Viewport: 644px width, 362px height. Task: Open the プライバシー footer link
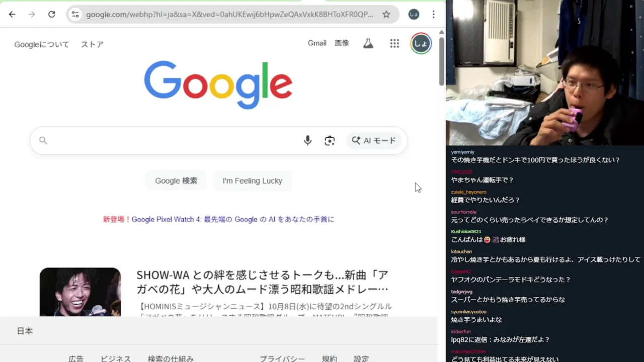[x=282, y=358]
